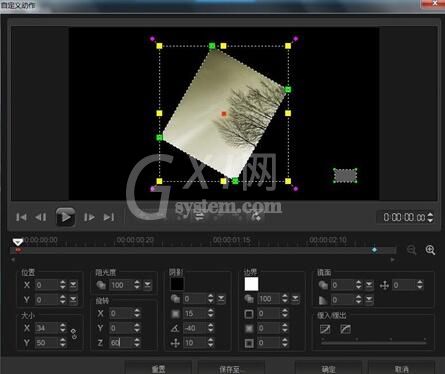Click the keyframe swap/reverse arrows icon
Viewport: 445px width, 374px height.
pos(200,217)
